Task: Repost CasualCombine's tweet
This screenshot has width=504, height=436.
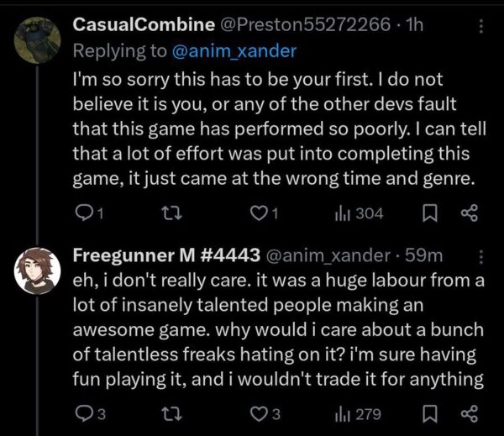Action: click(x=171, y=213)
